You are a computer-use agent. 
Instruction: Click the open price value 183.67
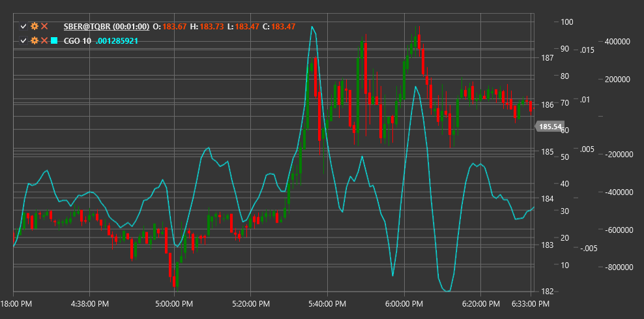coord(175,27)
